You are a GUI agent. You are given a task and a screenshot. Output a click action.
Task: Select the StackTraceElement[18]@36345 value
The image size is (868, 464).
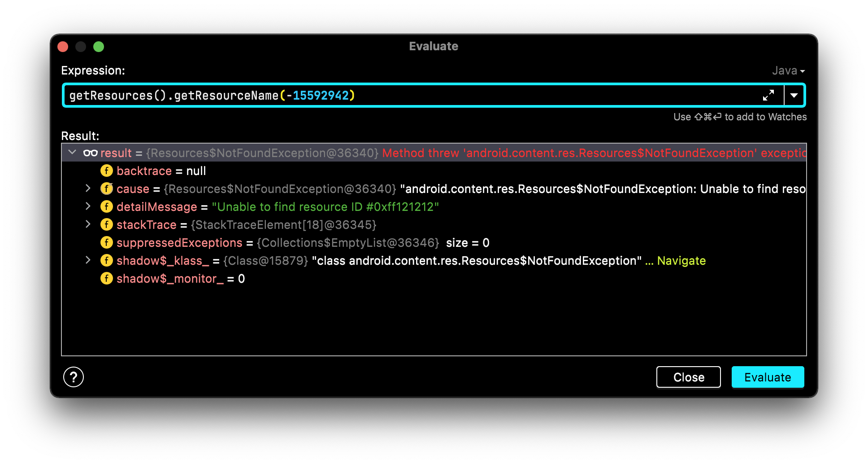(284, 225)
